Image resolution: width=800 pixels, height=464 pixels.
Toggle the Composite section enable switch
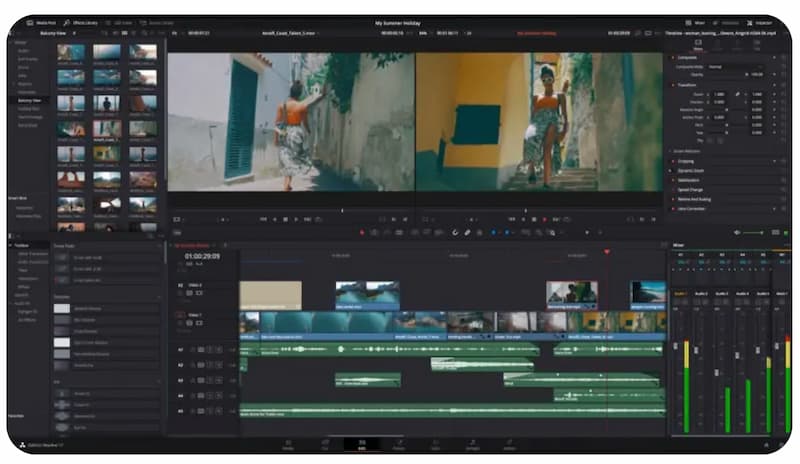pyautogui.click(x=783, y=57)
